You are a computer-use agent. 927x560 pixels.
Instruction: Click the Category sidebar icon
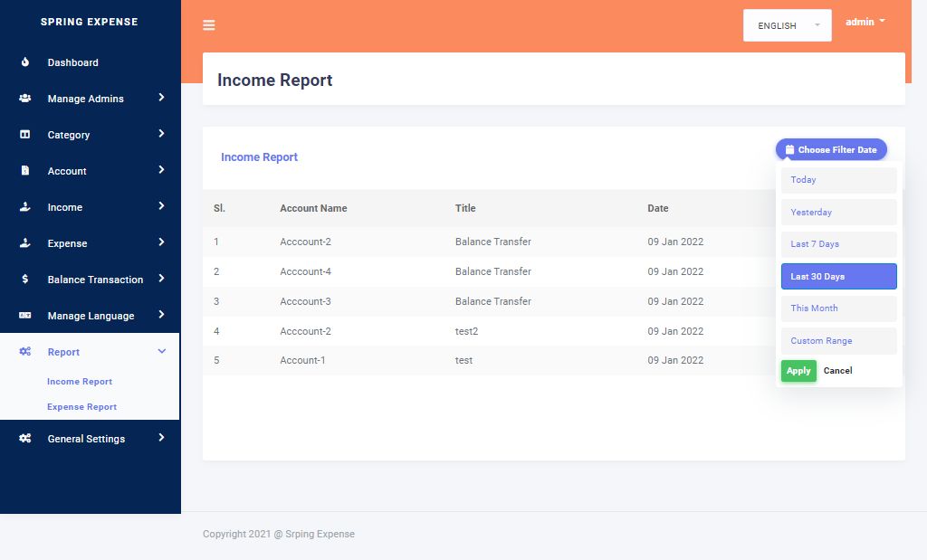coord(25,135)
